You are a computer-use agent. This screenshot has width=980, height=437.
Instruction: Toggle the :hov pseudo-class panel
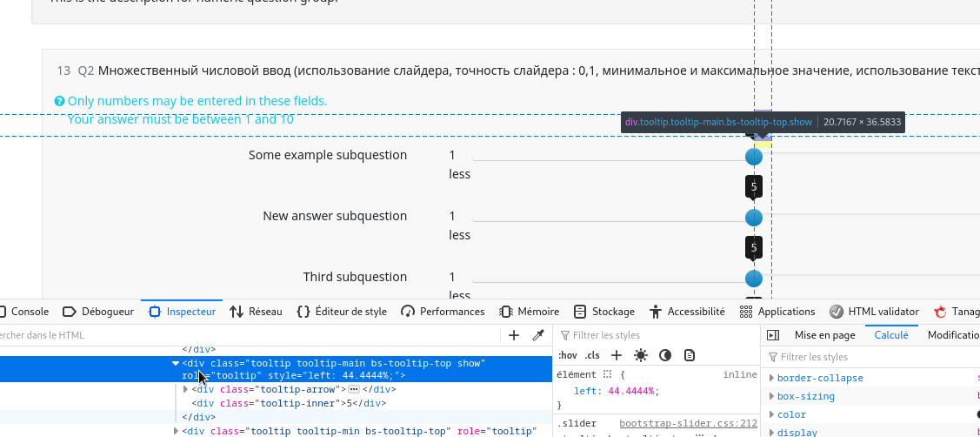pos(567,355)
